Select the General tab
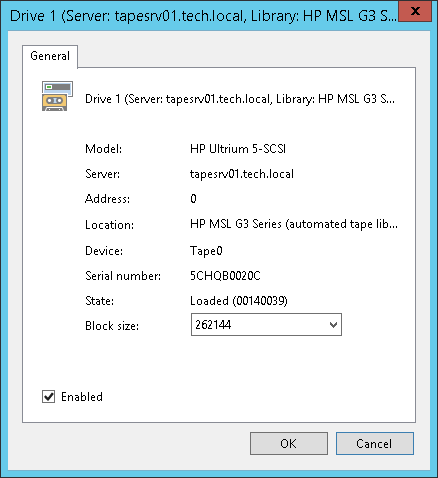This screenshot has height=478, width=438. point(50,56)
